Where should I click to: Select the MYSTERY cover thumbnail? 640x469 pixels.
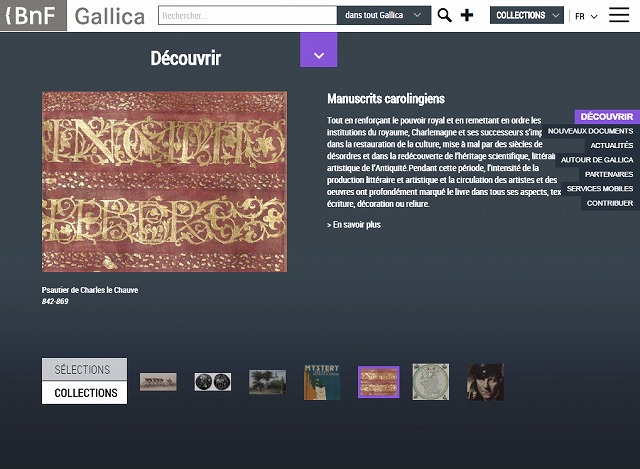click(x=322, y=382)
